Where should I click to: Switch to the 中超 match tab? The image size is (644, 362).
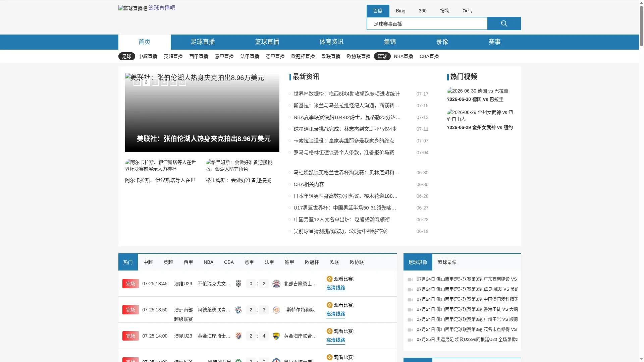click(148, 262)
